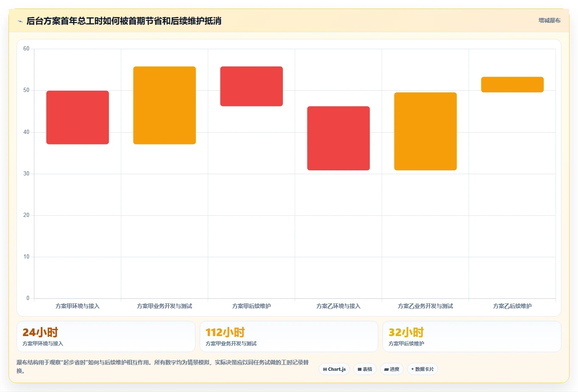578x392 pixels.
Task: Click the lightning icon beside the chart title
Action: (20, 21)
